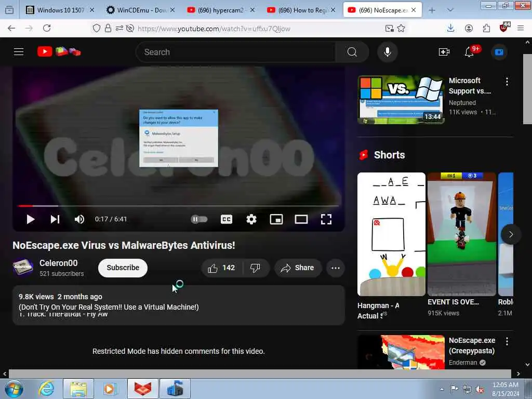Open uBlock Origin extension icon
The height and width of the screenshot is (399, 532).
pos(504,28)
